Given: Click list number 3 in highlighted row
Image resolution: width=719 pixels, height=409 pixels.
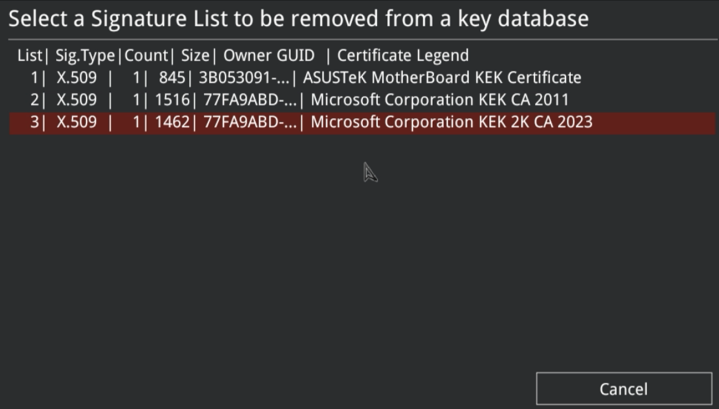Looking at the screenshot, I should 37,123.
